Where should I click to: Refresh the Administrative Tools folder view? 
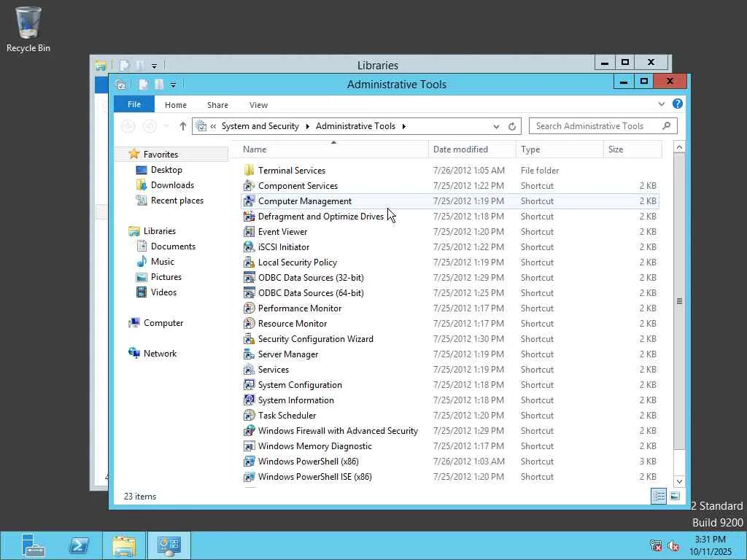(512, 126)
